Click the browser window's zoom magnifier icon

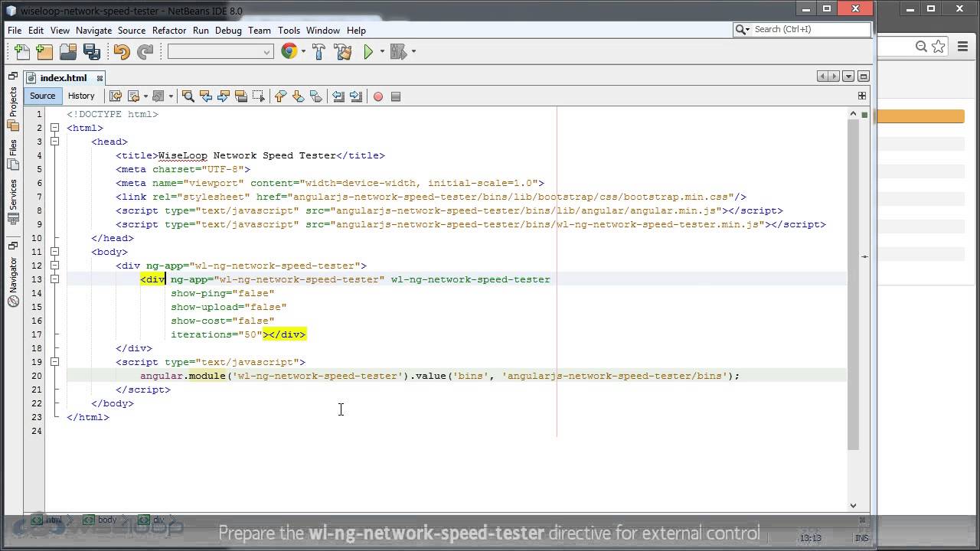coord(921,47)
